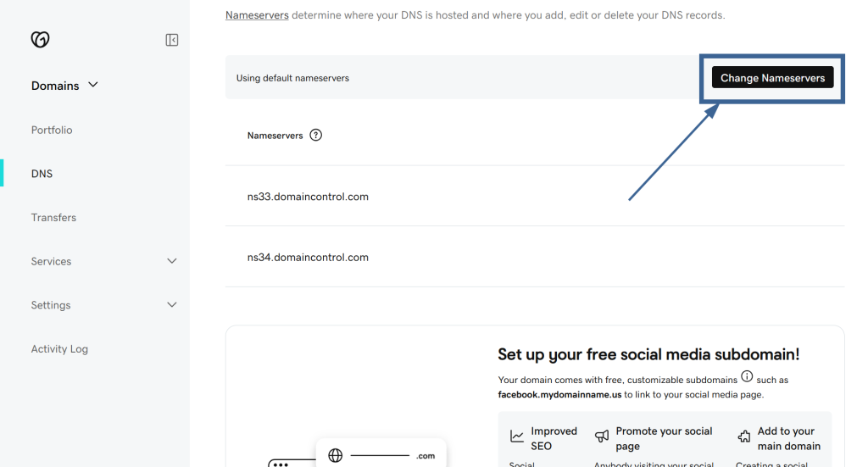
Task: Open Activity Log in sidebar
Action: (59, 349)
